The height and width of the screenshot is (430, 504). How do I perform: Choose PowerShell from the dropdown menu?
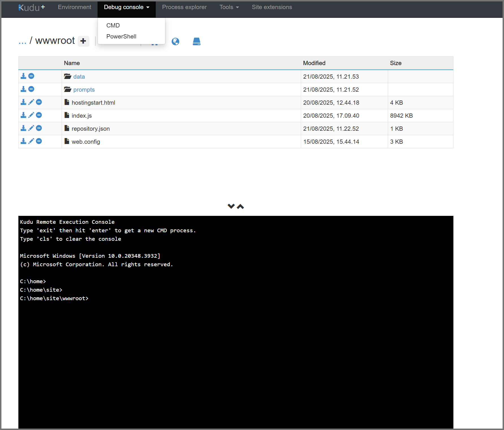pos(121,36)
